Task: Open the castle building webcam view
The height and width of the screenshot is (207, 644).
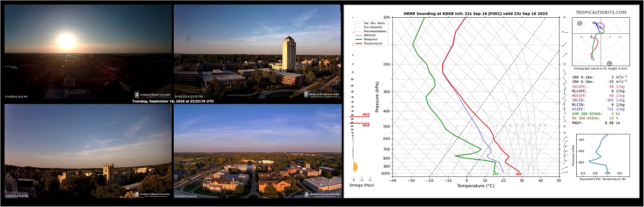Action: [88, 151]
